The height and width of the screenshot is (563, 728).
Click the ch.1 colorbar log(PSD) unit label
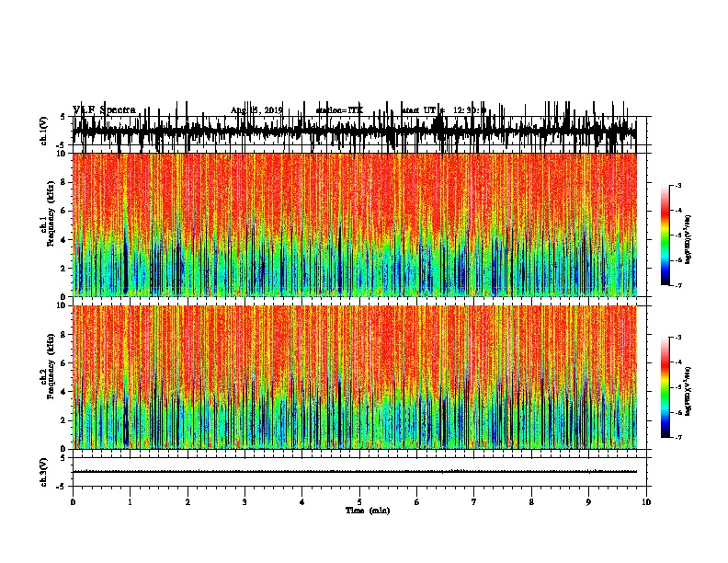coord(688,239)
